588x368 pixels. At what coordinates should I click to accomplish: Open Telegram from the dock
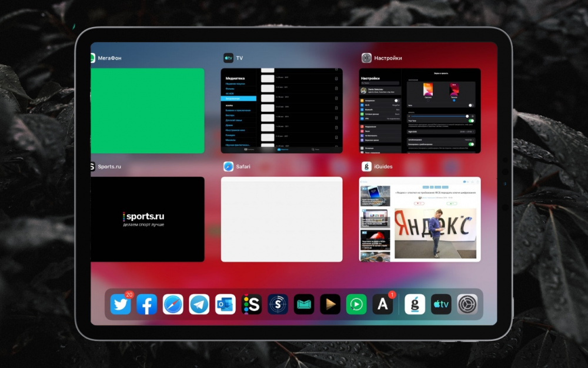point(198,304)
